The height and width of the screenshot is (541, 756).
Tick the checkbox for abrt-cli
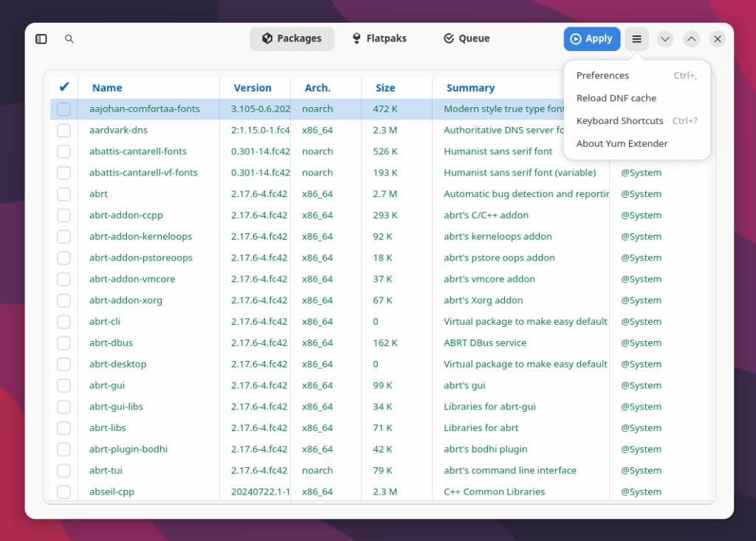coord(64,322)
